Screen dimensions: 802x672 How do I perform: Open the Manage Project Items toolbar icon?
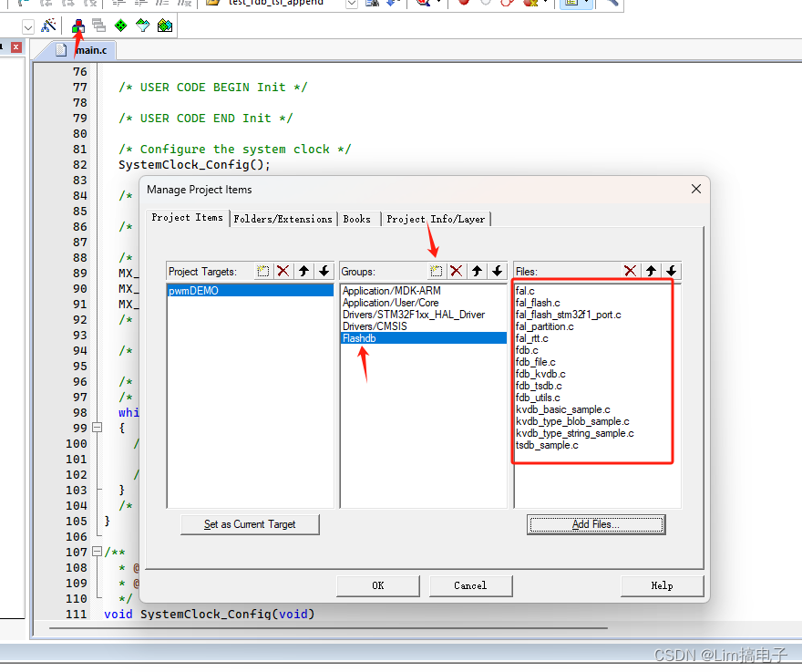click(77, 26)
